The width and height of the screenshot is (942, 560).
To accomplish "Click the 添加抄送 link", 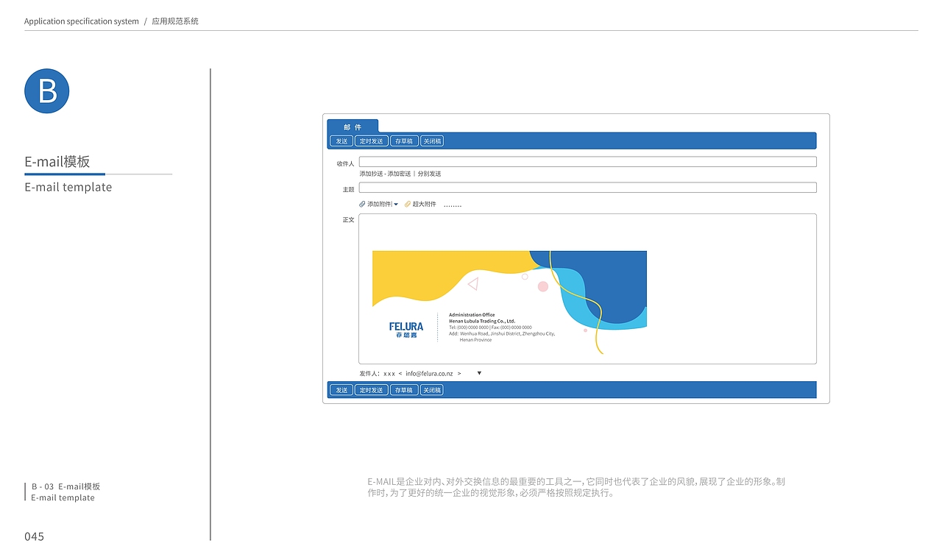I will click(x=371, y=174).
